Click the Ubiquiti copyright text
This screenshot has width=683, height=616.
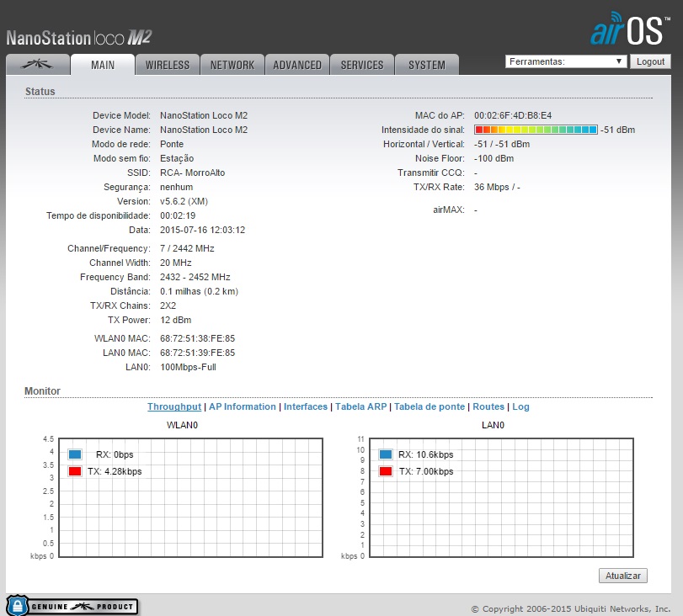pyautogui.click(x=571, y=608)
